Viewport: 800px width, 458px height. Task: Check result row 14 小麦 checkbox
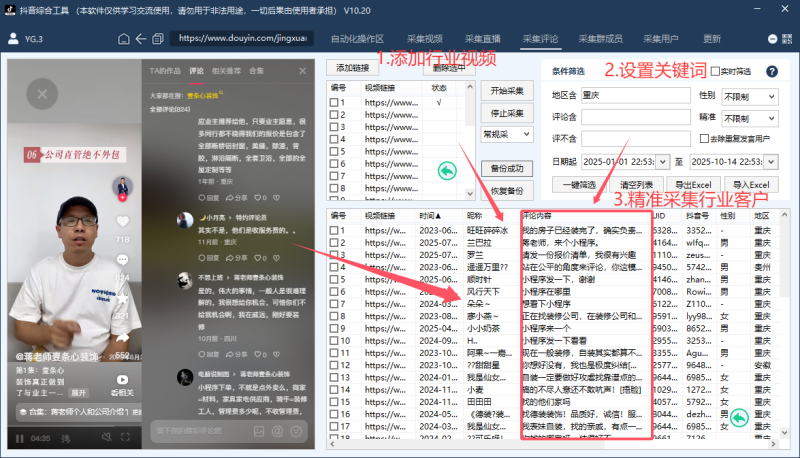334,390
